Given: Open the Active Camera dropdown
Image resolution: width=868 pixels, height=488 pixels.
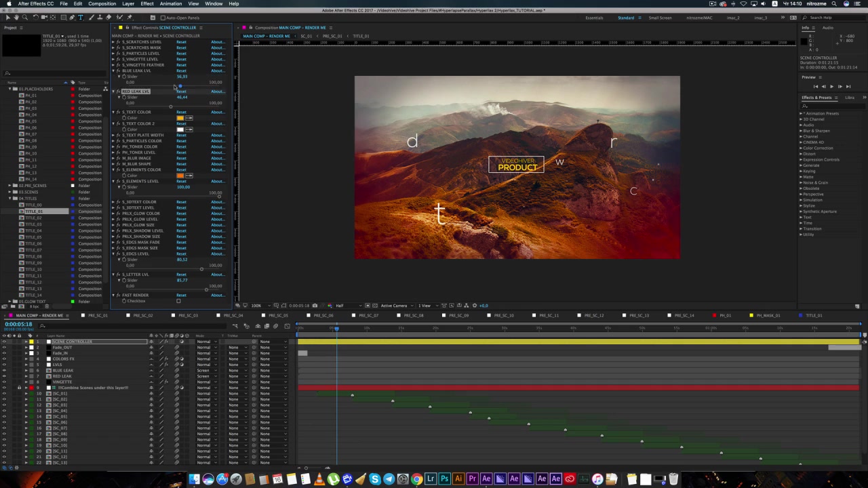Looking at the screenshot, I should point(397,306).
